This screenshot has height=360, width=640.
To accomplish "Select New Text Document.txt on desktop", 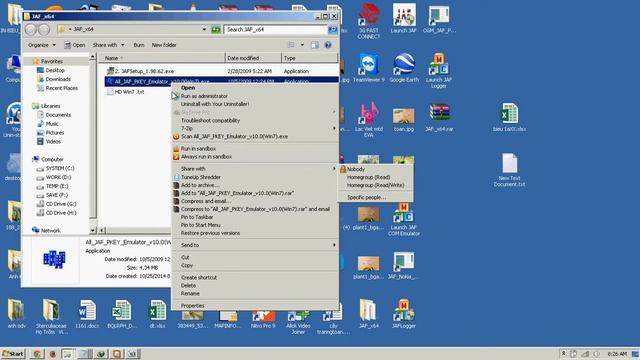I will click(509, 170).
